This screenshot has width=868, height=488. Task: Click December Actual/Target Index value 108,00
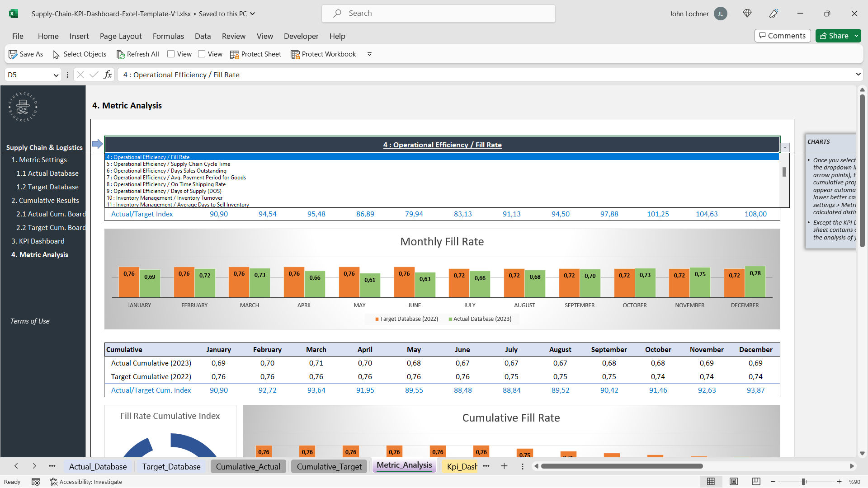point(755,214)
